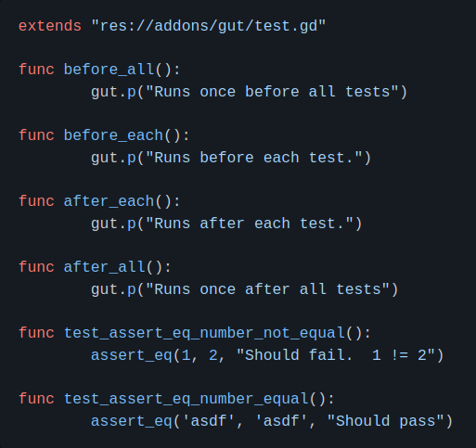Click the func keyword before before_all

coord(36,70)
